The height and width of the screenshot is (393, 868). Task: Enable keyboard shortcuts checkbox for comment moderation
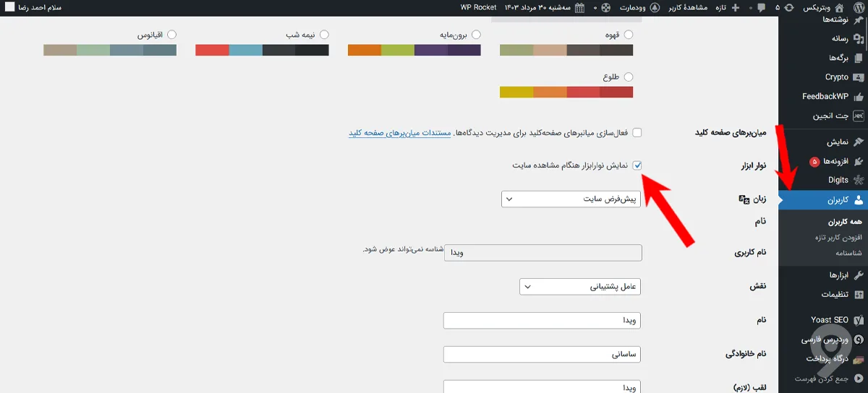click(637, 133)
